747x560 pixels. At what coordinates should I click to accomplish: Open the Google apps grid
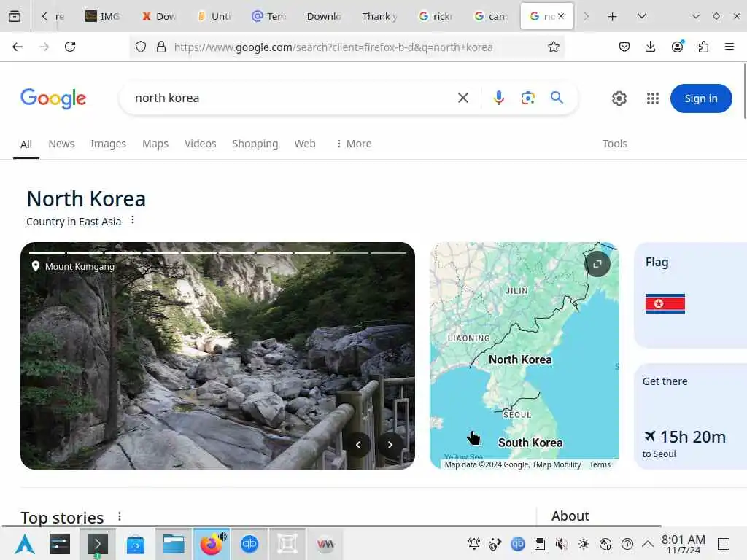click(x=653, y=98)
